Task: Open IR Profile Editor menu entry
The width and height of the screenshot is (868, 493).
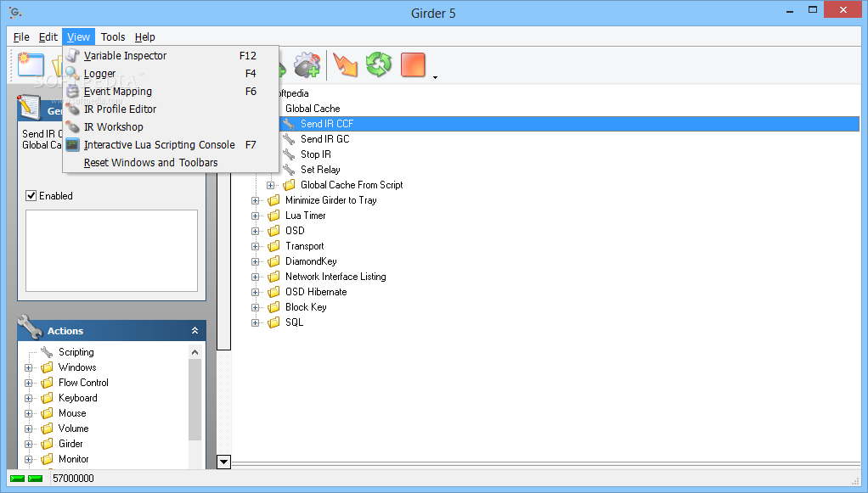Action: pyautogui.click(x=171, y=109)
